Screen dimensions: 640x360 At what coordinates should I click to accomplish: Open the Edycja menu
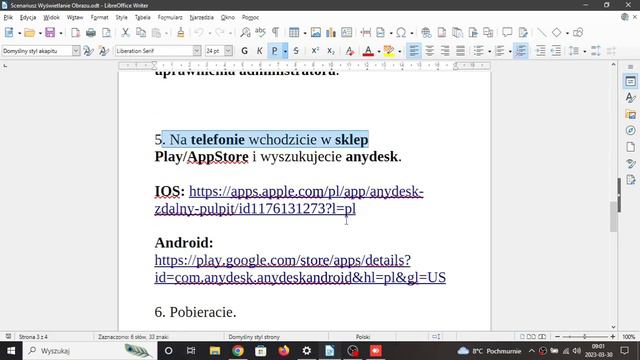28,18
